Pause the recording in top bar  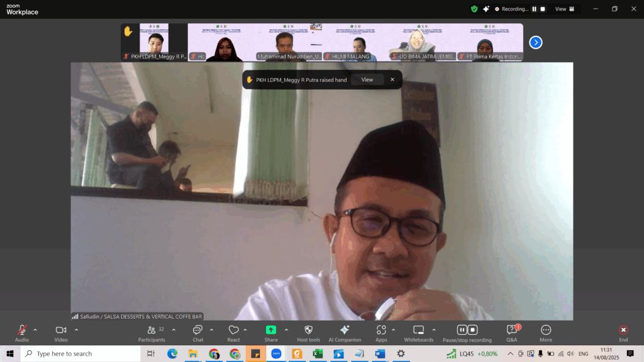[535, 9]
